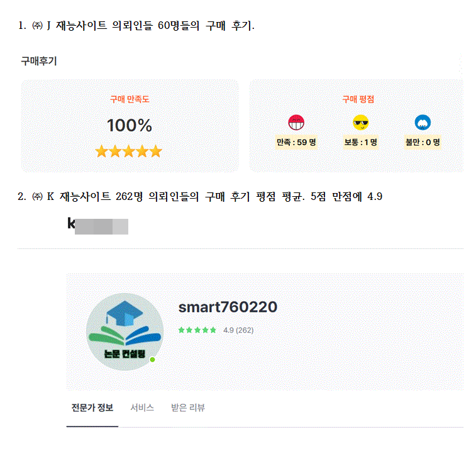476x476 pixels.
Task: Click the 불만 : 0 명 label
Action: 423,142
